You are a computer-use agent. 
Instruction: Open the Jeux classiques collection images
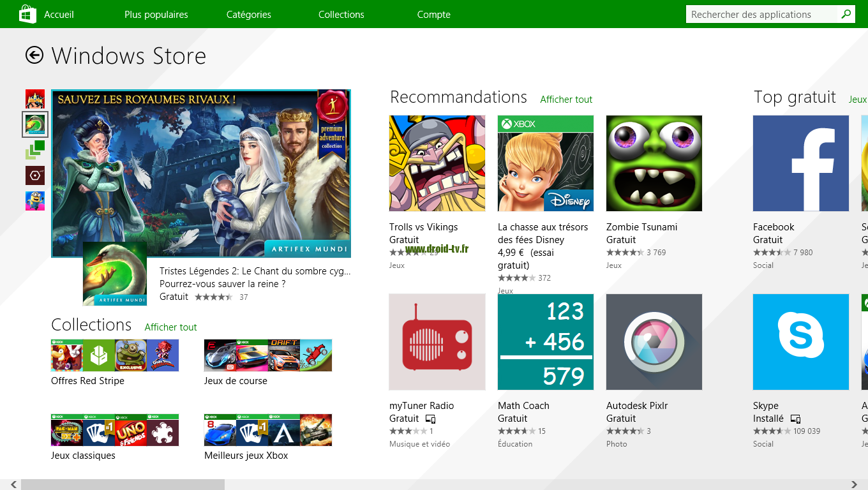pos(115,430)
